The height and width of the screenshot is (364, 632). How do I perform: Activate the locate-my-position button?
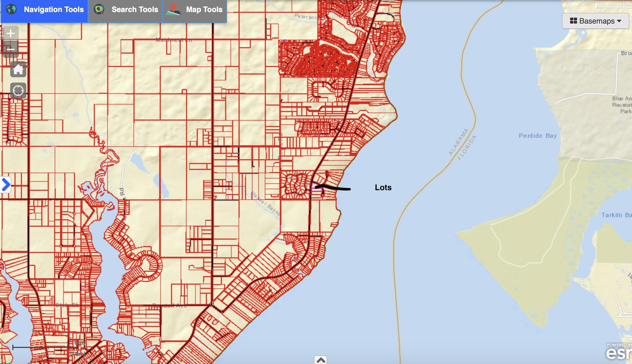18,91
